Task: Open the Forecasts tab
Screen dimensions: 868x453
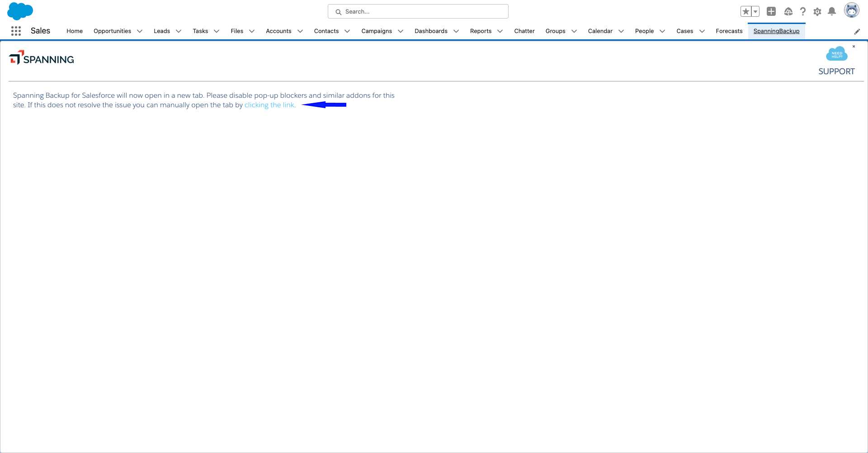Action: pos(729,31)
